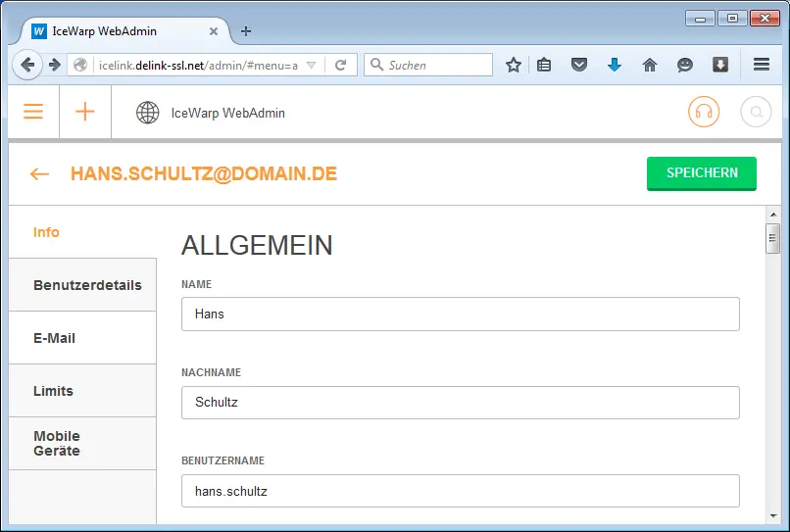Switch to the Benutzerdetails tab

(82, 285)
